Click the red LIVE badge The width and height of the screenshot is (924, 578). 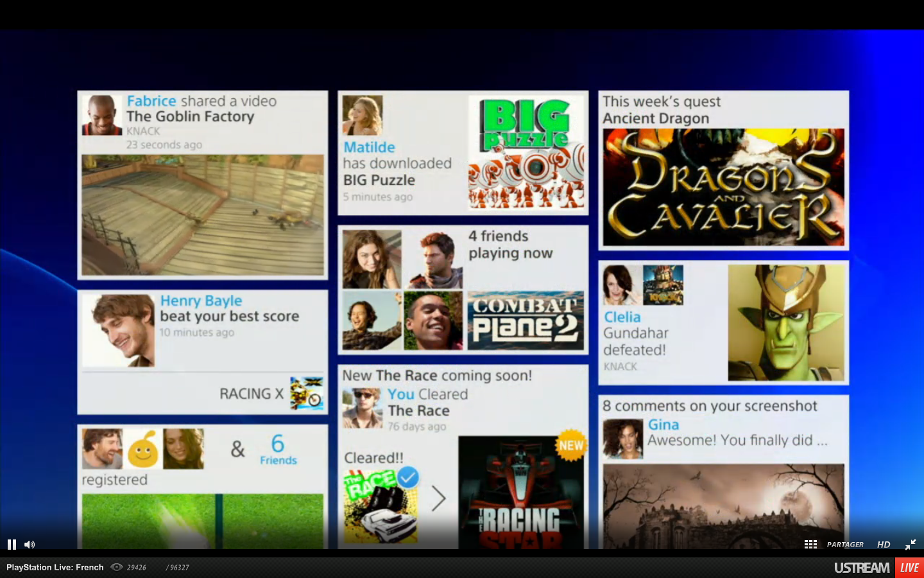910,567
